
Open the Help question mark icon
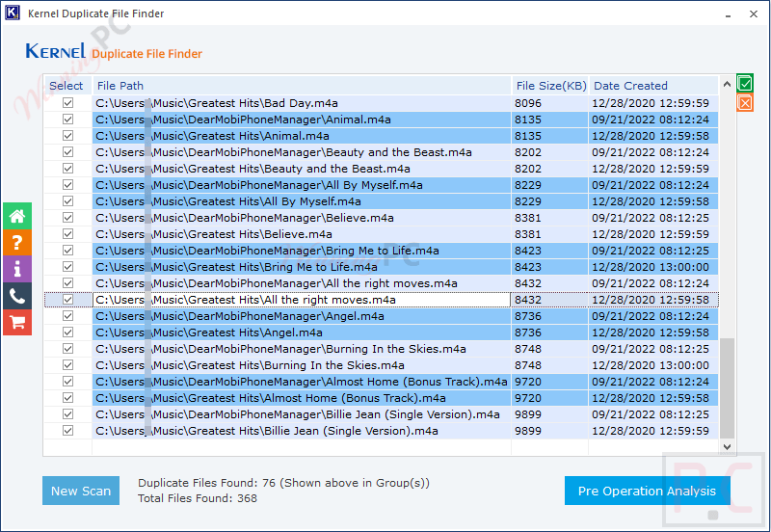17,243
